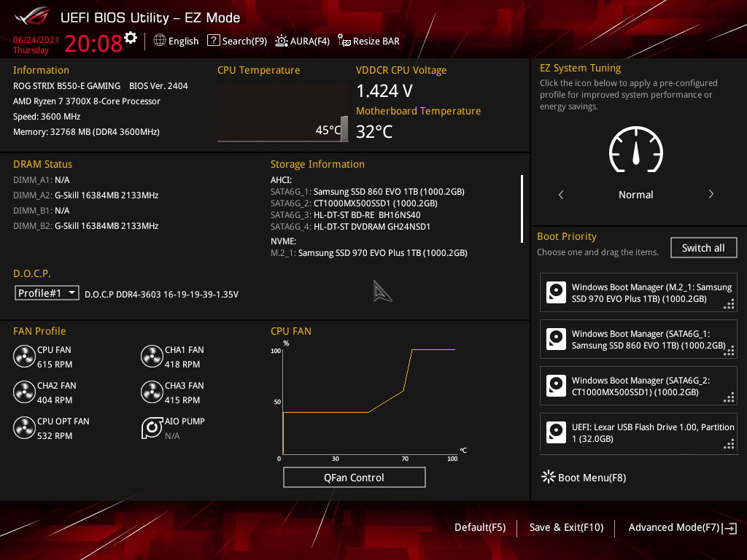
Task: Click drive icon of Lexar USB entry
Action: point(556,432)
